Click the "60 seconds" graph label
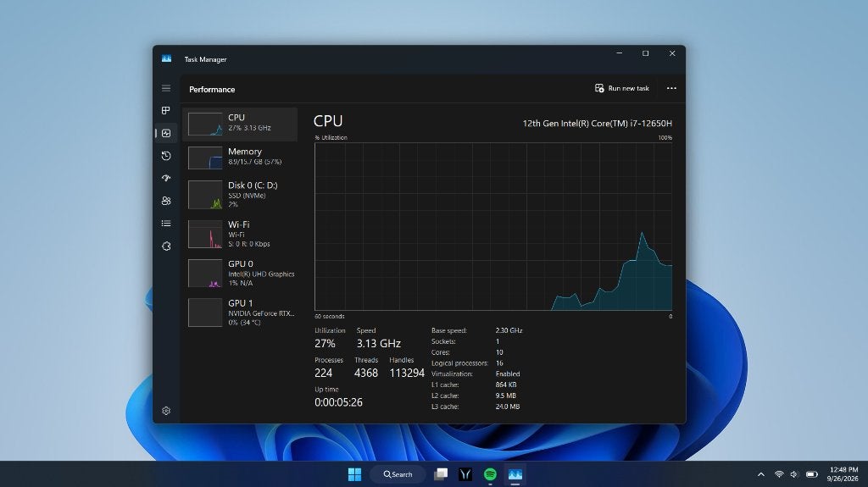This screenshot has width=868, height=487. point(330,317)
